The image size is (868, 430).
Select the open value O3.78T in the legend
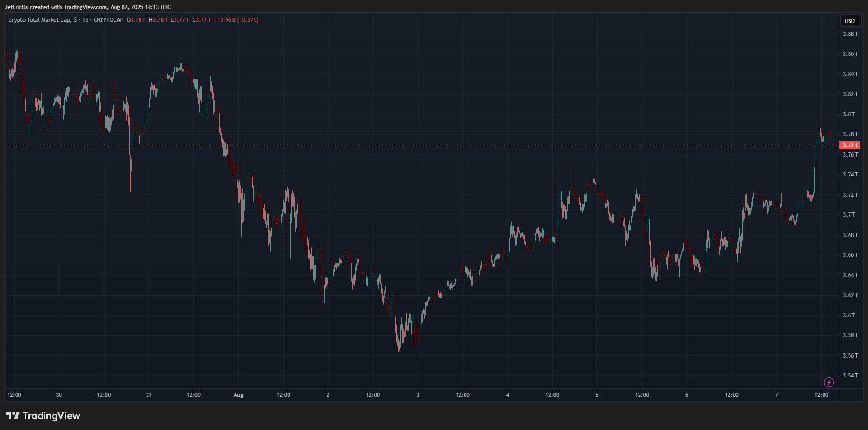pos(136,20)
